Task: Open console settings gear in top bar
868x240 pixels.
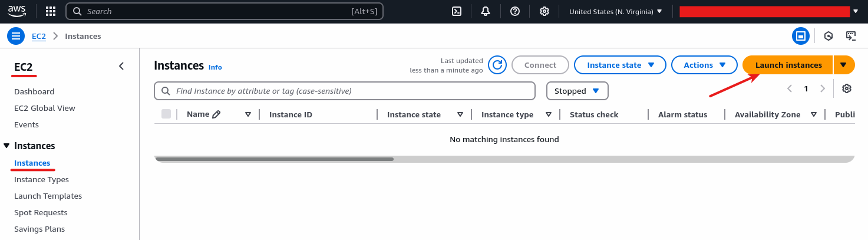Action: pos(544,11)
